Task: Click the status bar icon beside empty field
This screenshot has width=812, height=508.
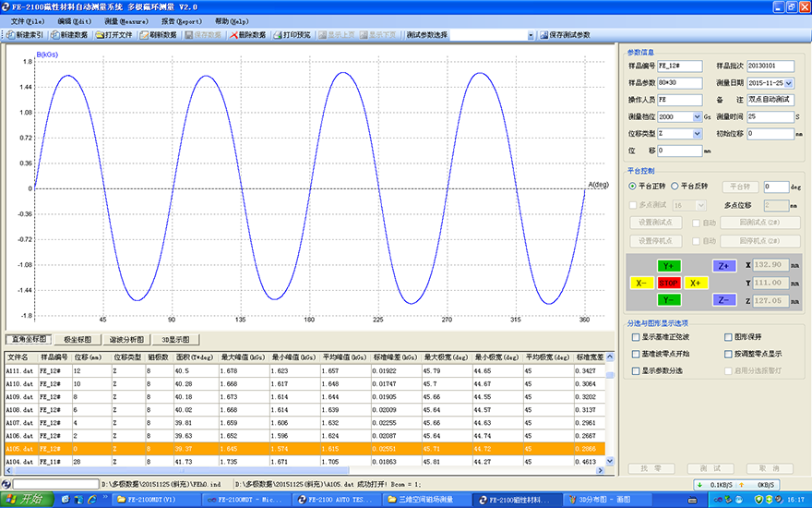Action: [6, 484]
